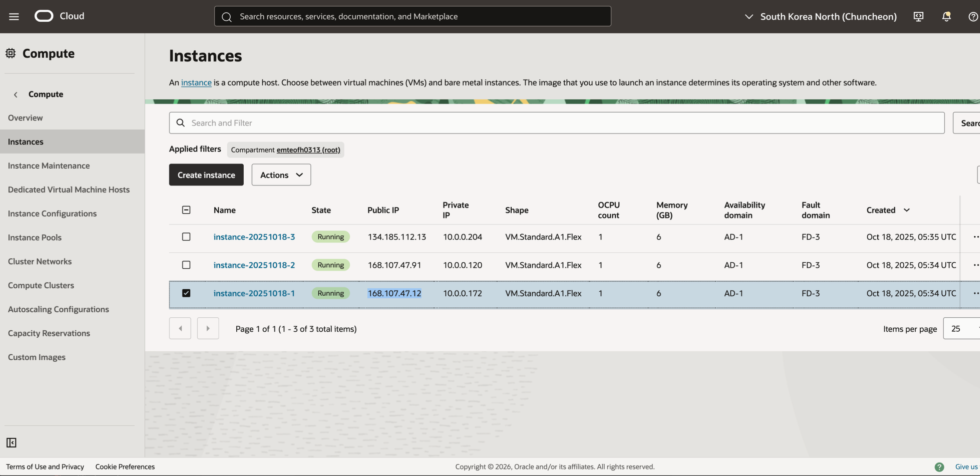Open the notifications bell
980x476 pixels.
[x=946, y=16]
